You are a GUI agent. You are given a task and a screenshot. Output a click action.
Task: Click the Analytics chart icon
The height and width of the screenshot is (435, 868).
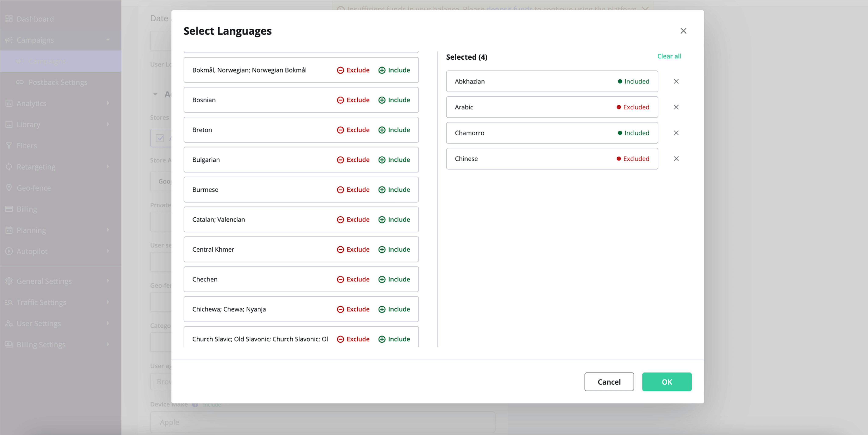click(x=9, y=103)
